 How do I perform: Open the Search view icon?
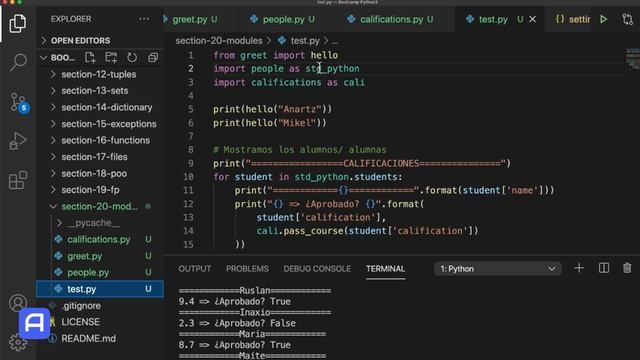[x=18, y=62]
